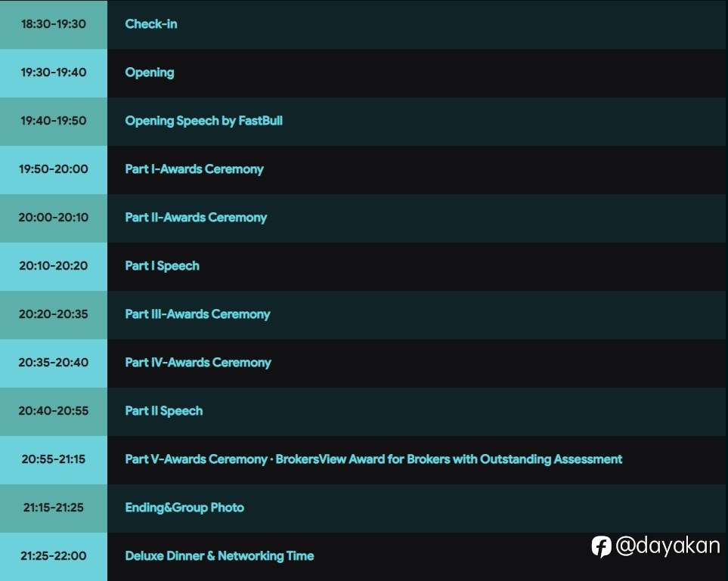The height and width of the screenshot is (581, 728).
Task: Click the 21:25-22:00 time slot
Action: coord(54,556)
